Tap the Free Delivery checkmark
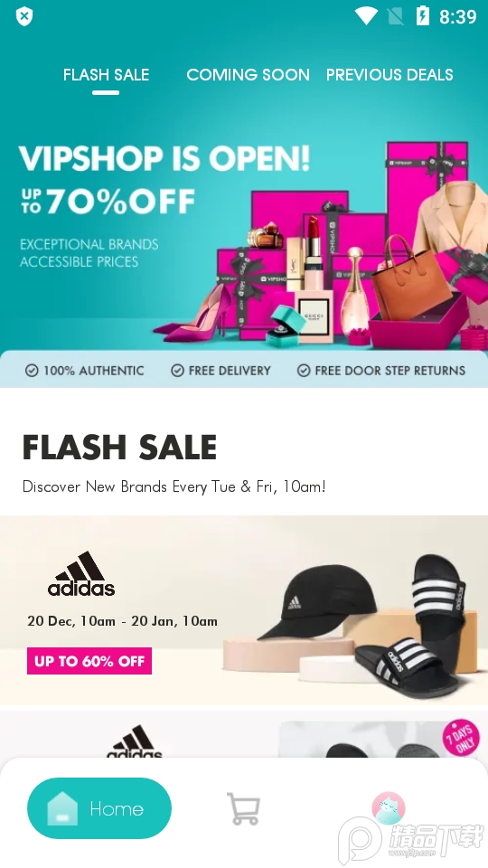The width and height of the screenshot is (488, 868). pos(177,371)
